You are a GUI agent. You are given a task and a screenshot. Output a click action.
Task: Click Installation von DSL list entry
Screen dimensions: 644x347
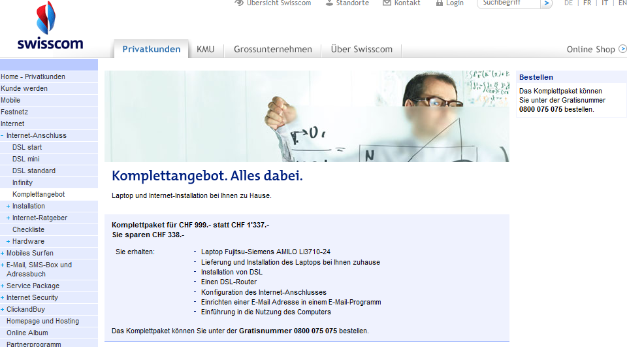[x=232, y=272]
